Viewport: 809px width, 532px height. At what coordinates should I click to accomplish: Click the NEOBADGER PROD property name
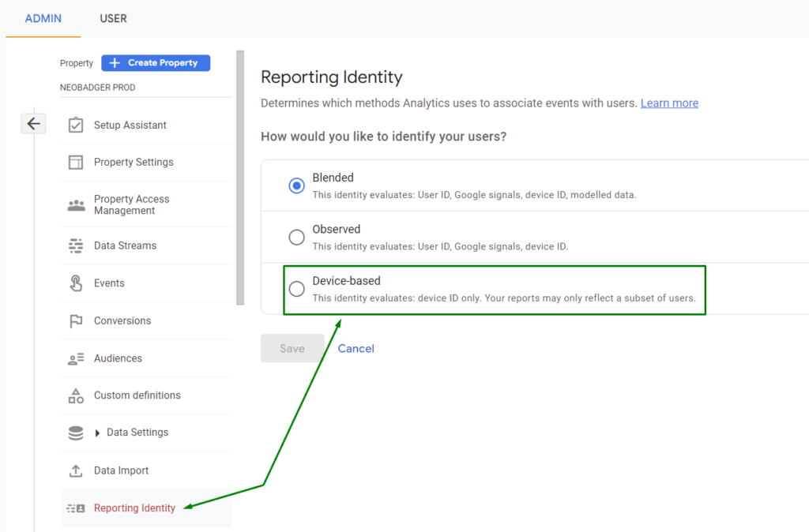coord(97,88)
